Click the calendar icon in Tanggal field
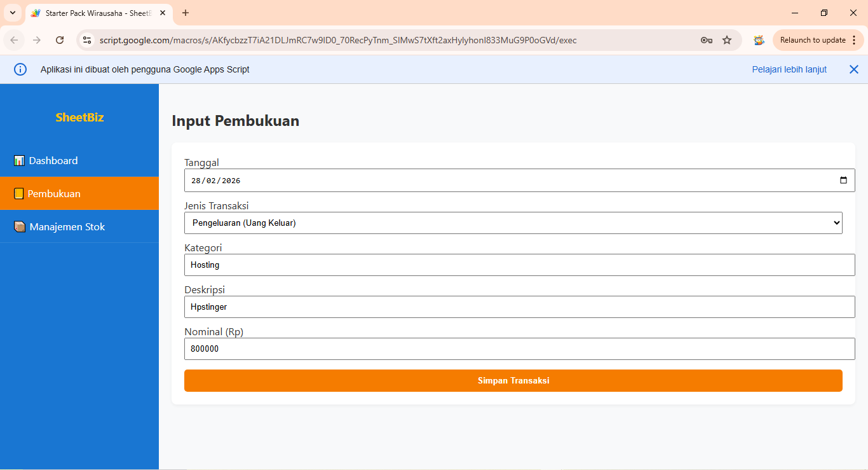Image resolution: width=868 pixels, height=470 pixels. tap(843, 181)
